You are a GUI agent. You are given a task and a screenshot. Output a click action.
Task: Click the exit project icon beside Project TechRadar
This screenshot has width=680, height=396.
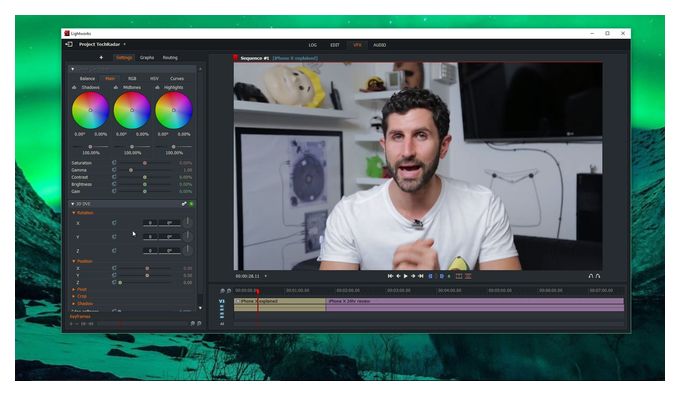[69, 44]
